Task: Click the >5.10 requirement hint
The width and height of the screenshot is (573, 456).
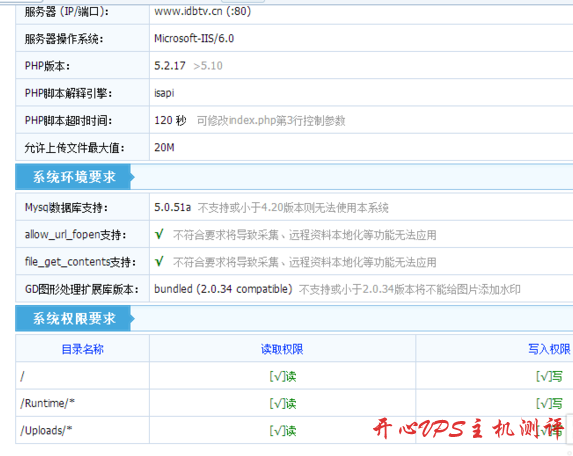Action: (208, 66)
